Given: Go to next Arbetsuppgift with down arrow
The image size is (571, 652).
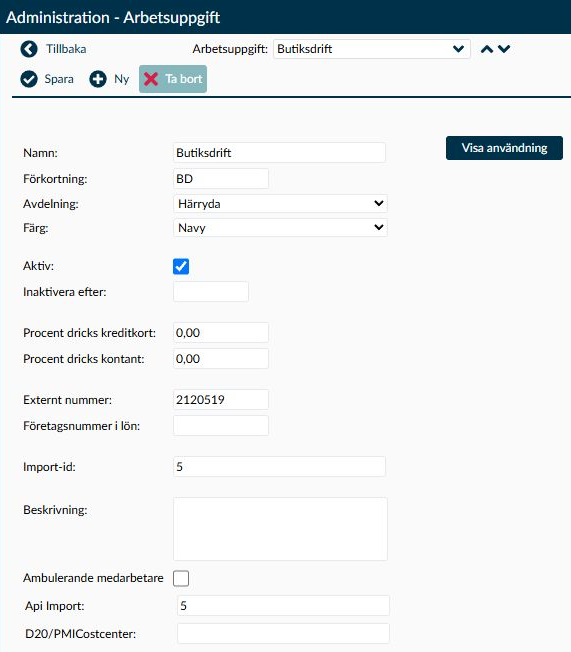Looking at the screenshot, I should coord(504,49).
